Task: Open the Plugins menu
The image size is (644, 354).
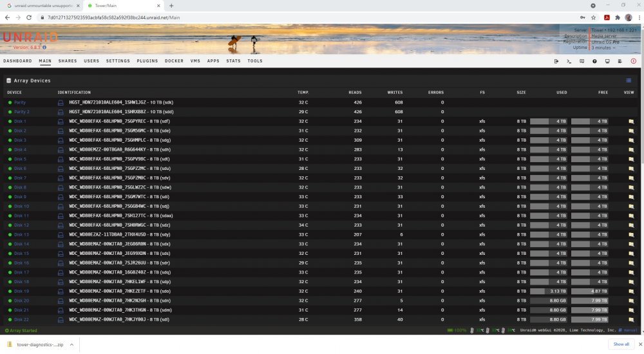Action: (147, 61)
